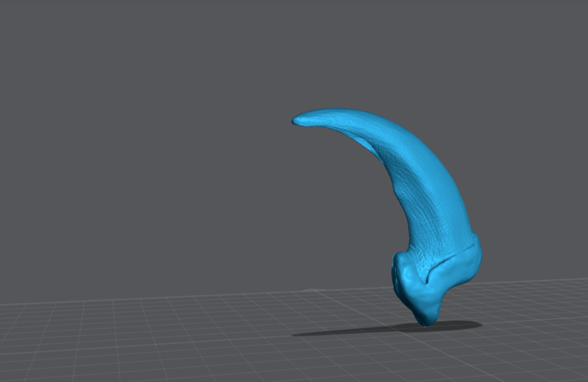Click the bottom edge of the grid plane
The image size is (588, 382).
pyautogui.click(x=294, y=380)
